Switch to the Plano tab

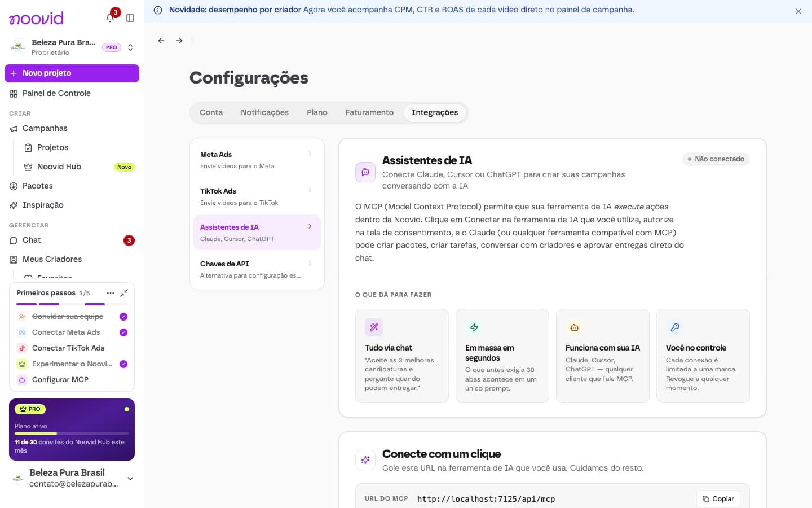click(317, 112)
